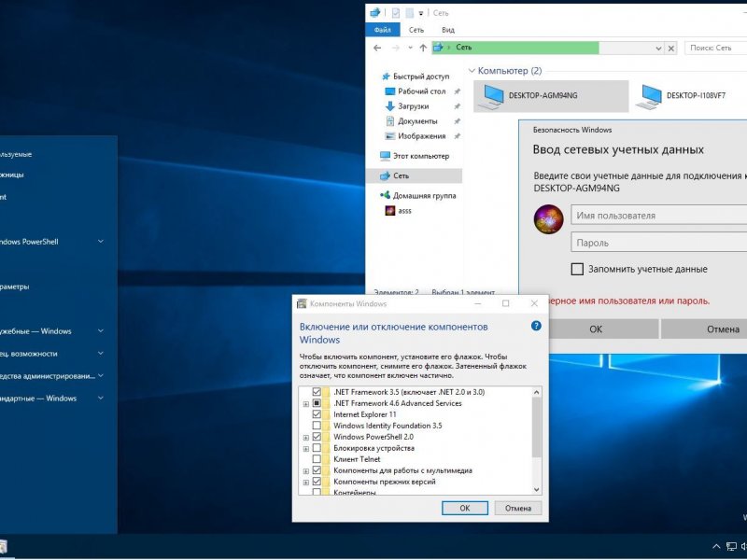Click the Компоненты Windows title-bar icon
Image resolution: width=747 pixels, height=560 pixels.
click(302, 304)
